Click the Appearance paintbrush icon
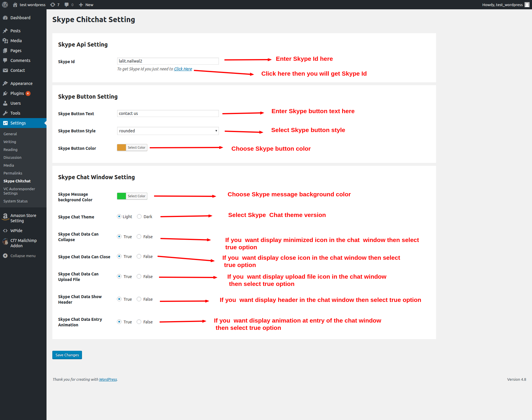The image size is (532, 420). (x=5, y=83)
